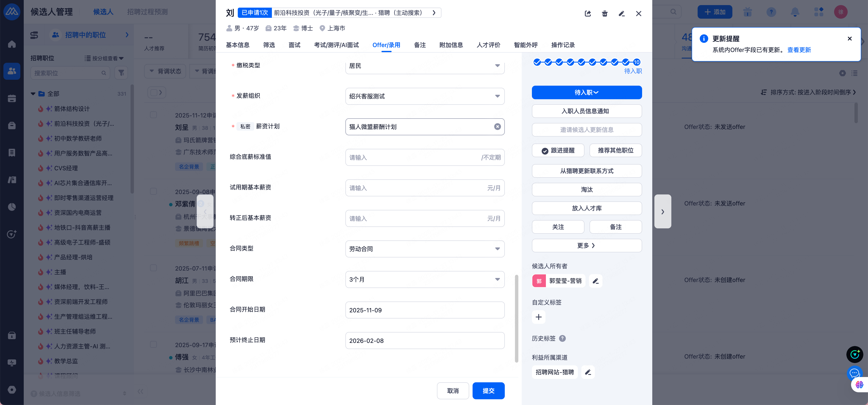The image size is (868, 405).
Task: Click the share candidate icon in header
Action: coord(588,14)
